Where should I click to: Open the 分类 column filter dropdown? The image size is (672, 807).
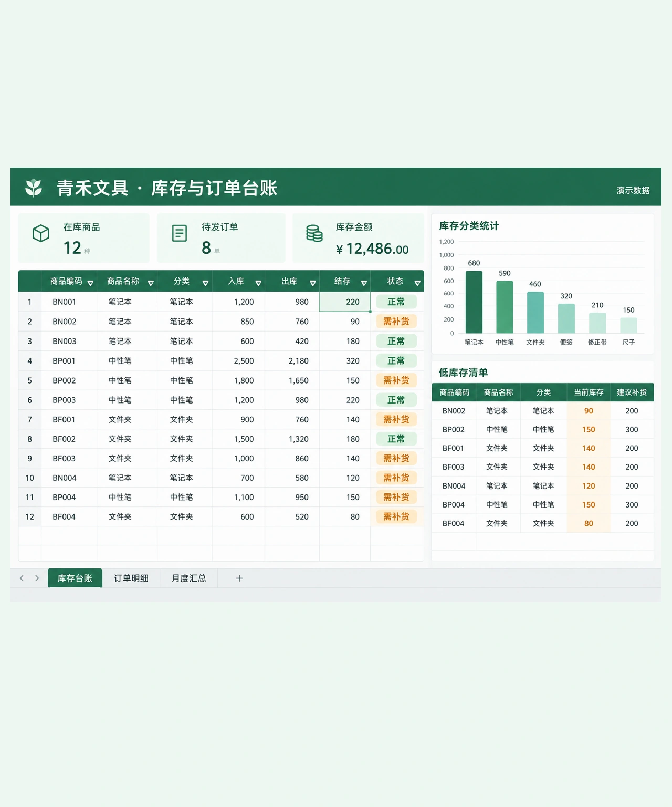click(x=205, y=283)
